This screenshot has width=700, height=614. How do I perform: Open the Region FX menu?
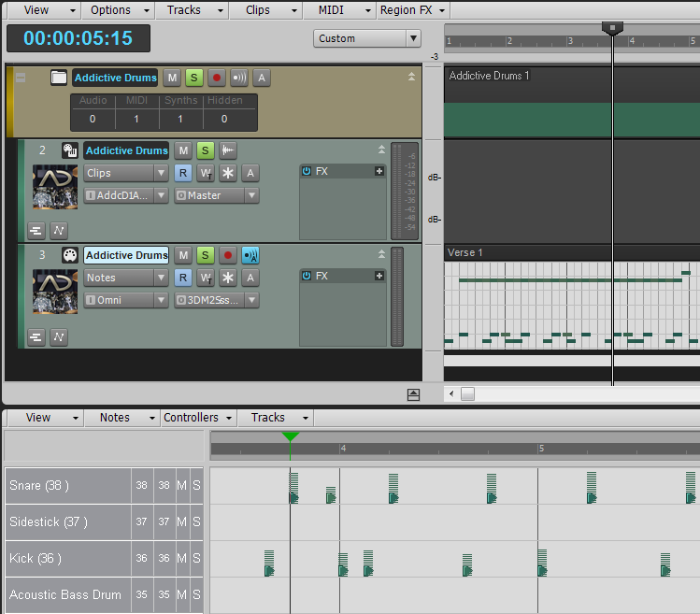(x=413, y=10)
